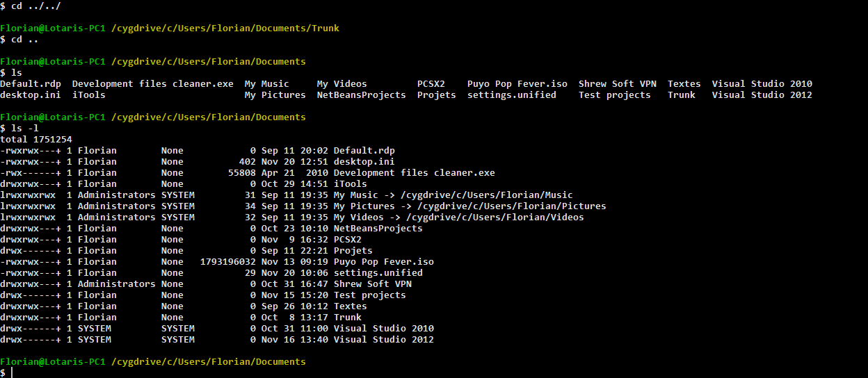Click Shrew Soft VPN in the short ls output

pyautogui.click(x=617, y=84)
